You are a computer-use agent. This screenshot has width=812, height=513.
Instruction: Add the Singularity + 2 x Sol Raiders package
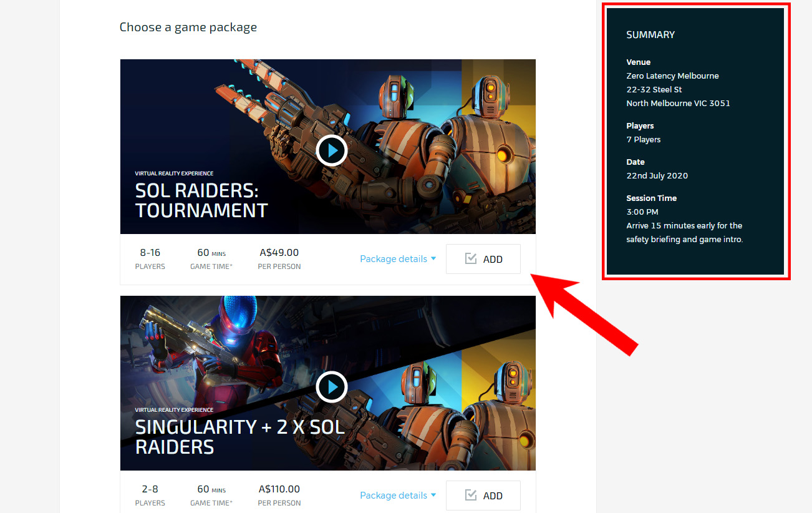[483, 496]
